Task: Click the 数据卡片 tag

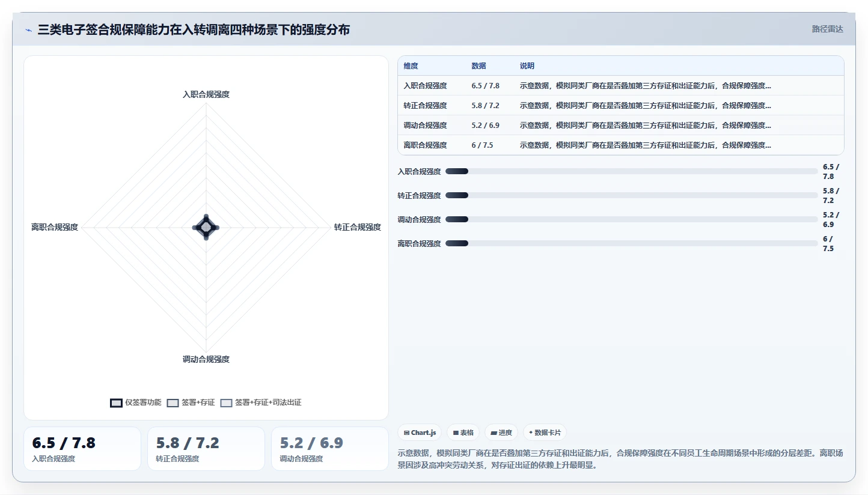Action: (x=545, y=433)
